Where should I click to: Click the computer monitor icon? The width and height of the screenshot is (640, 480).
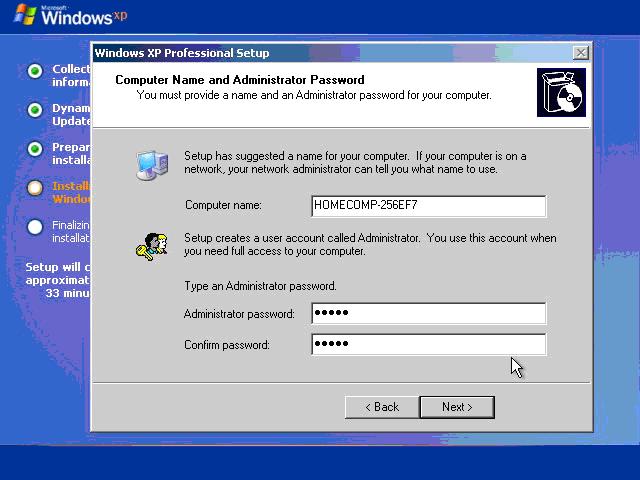(152, 165)
